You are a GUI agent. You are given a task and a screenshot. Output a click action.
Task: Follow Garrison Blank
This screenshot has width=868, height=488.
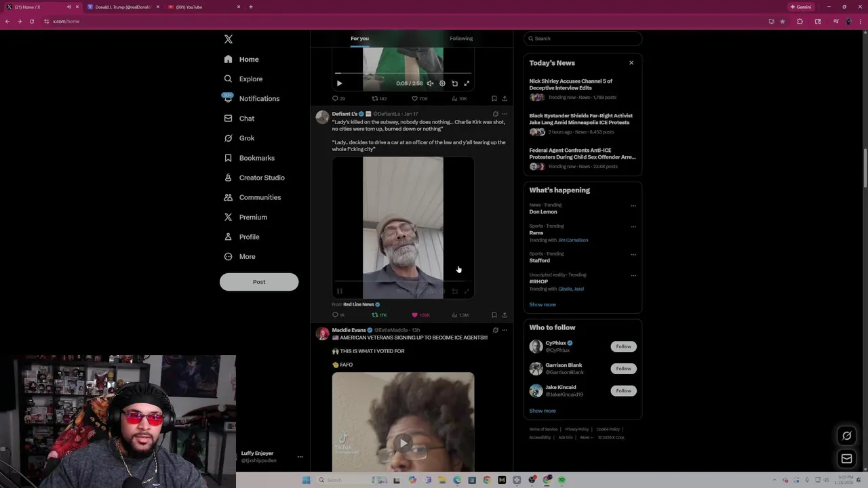click(623, 369)
